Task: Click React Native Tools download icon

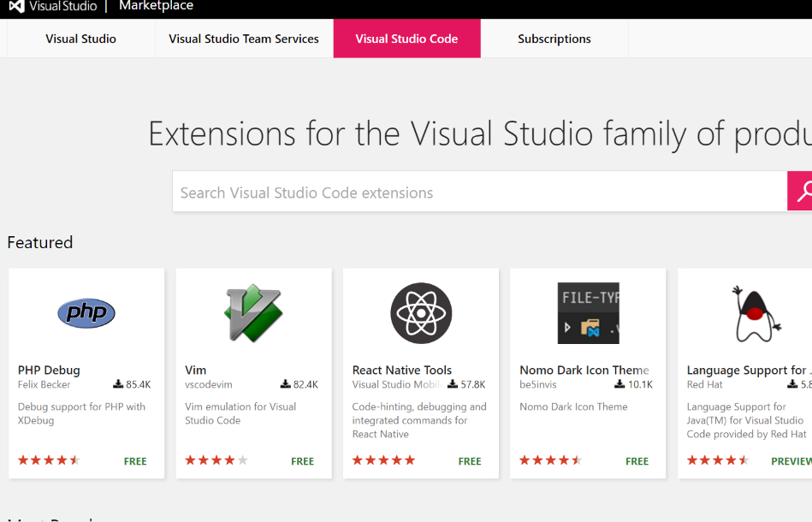Action: (453, 383)
